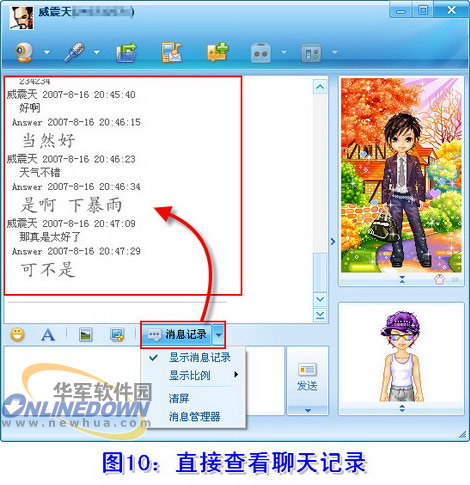This screenshot has height=485, width=470.
Task: Open the send file folder icon
Action: [x=127, y=52]
